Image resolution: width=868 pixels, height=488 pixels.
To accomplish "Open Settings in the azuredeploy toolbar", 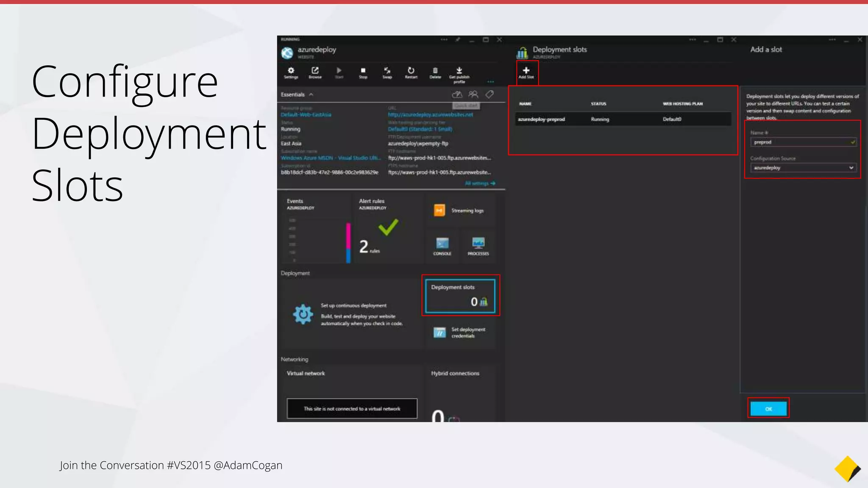I will tap(291, 73).
